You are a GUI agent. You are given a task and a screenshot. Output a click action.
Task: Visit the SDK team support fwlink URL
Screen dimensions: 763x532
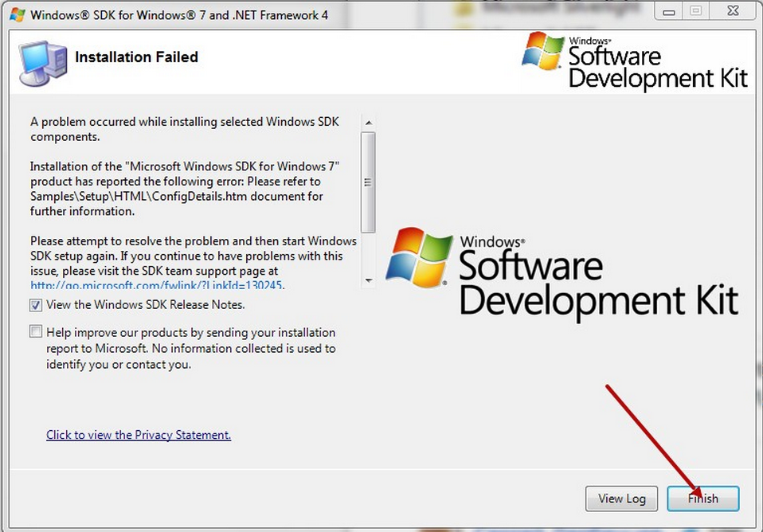coord(157,285)
